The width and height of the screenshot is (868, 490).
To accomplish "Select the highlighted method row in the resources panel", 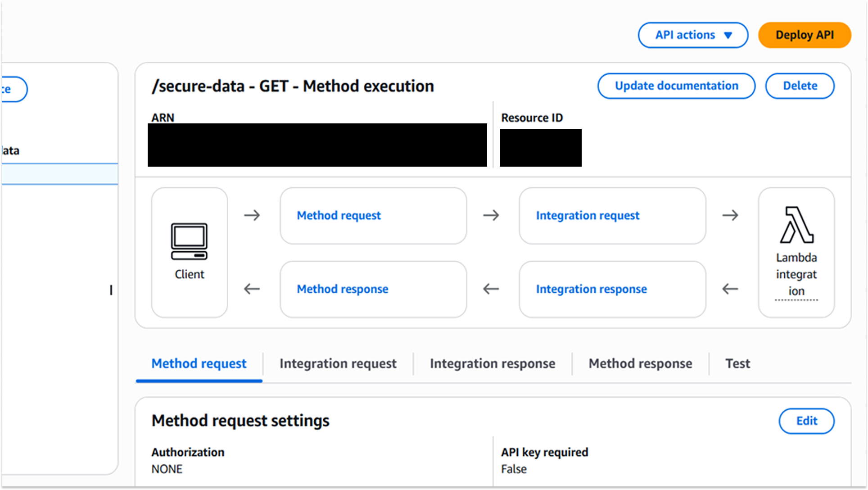I will (x=59, y=174).
